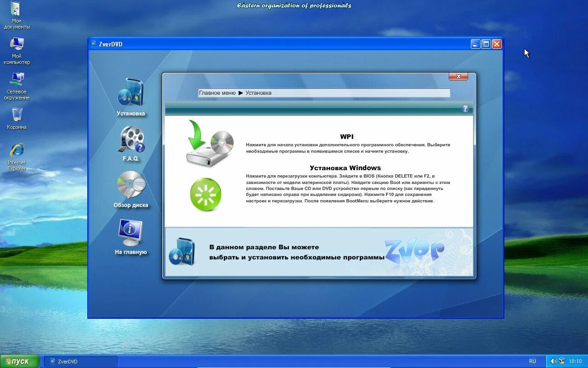Click the green reboot Установка Windows icon
The height and width of the screenshot is (368, 588).
[206, 195]
